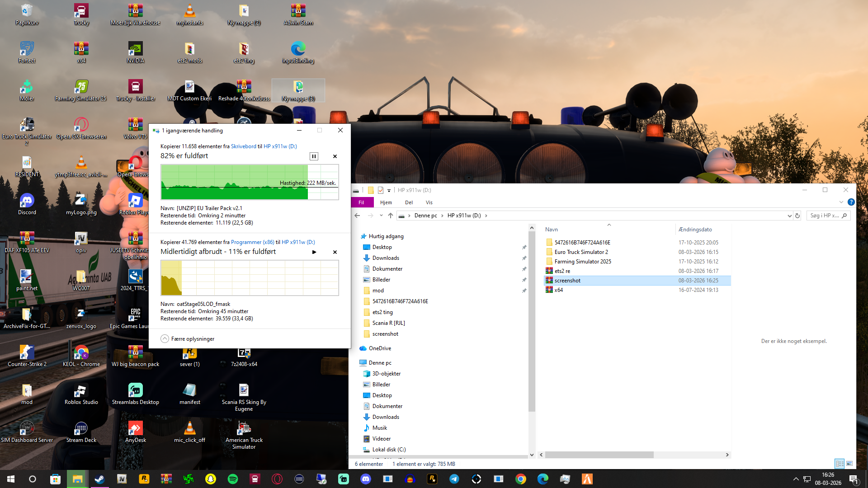Resume the paused Programmer (x86) copy
868x488 pixels.
pos(314,252)
